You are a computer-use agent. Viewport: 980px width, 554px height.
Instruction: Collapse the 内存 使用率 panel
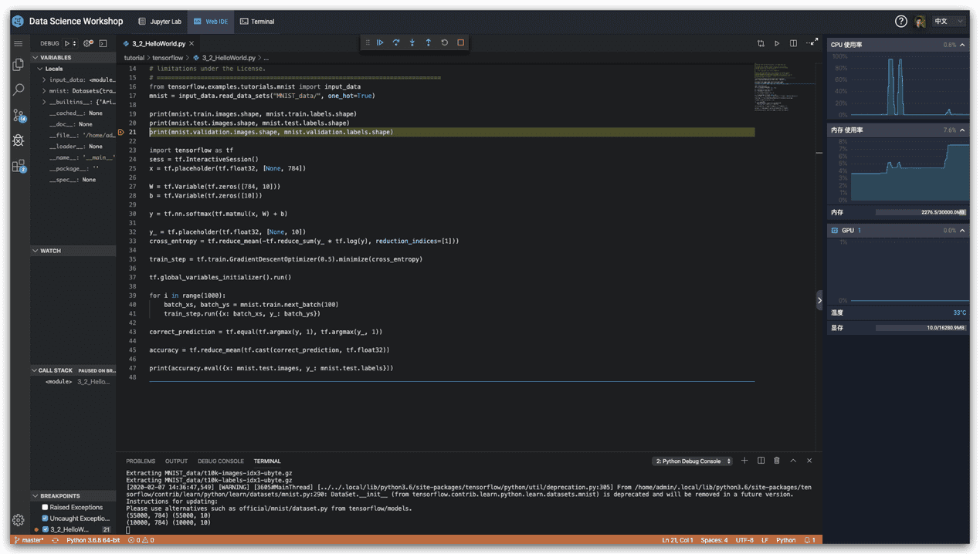(962, 130)
